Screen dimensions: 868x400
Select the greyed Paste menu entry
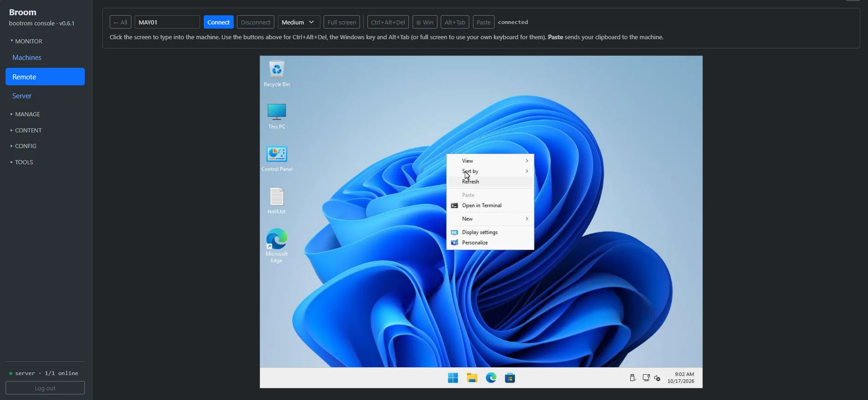click(490, 195)
